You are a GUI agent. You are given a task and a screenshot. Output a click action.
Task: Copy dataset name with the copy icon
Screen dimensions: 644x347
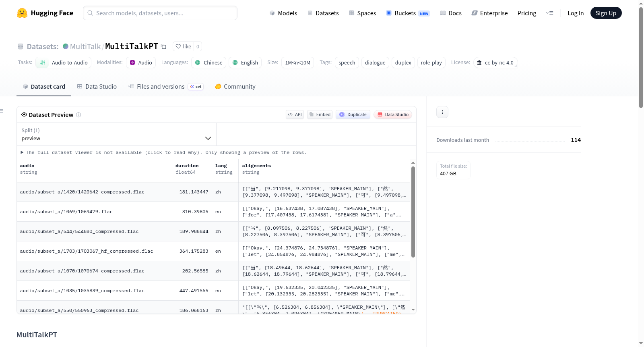click(163, 46)
